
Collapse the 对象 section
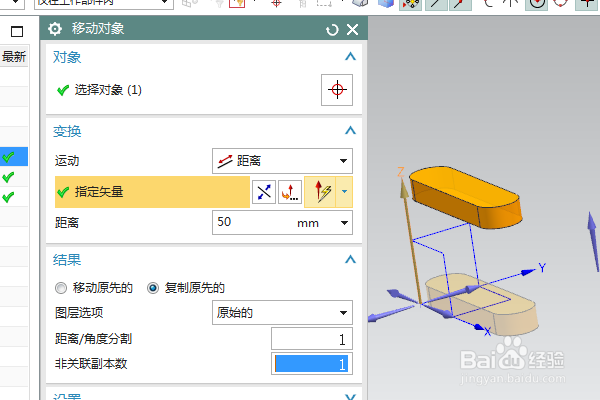point(350,57)
